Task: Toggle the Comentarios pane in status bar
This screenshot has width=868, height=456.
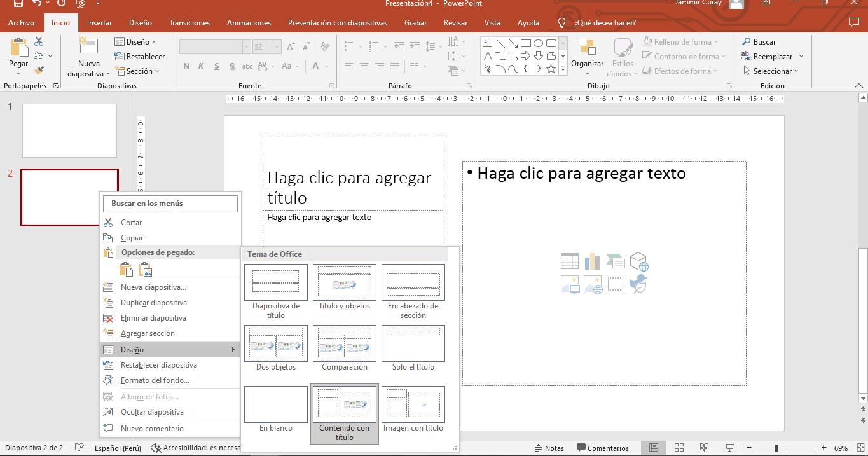Action: (x=602, y=448)
